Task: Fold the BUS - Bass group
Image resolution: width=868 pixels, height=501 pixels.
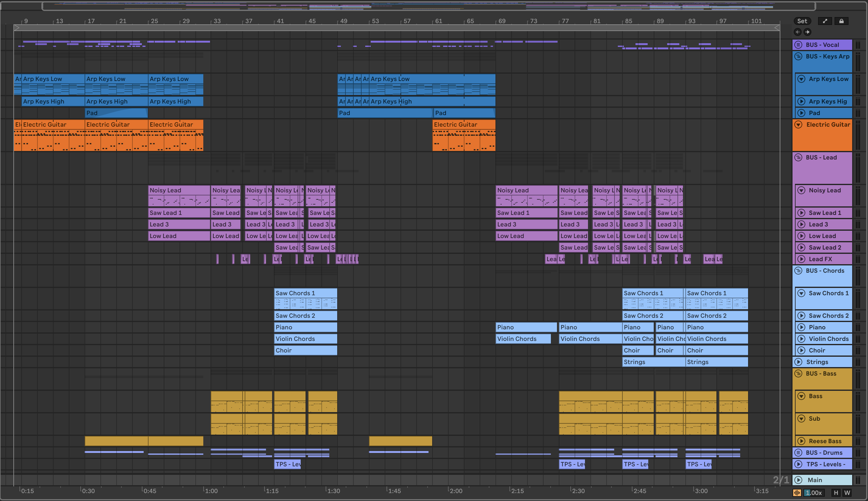Action: point(798,373)
